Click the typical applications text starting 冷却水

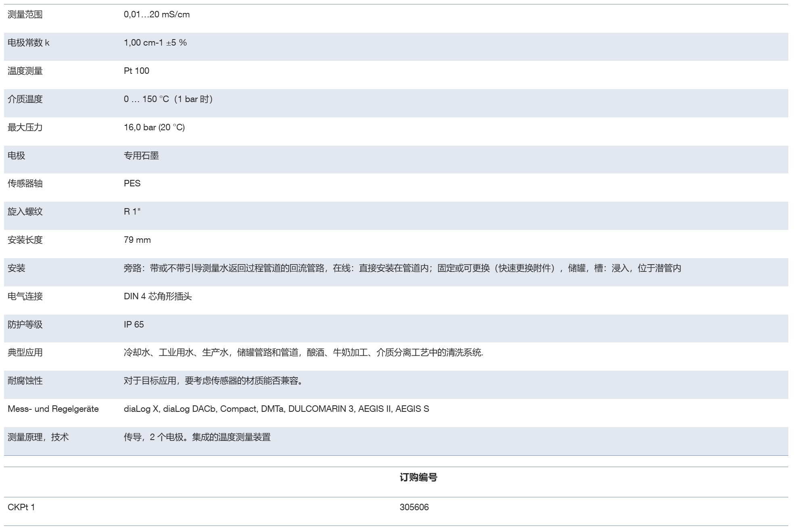(303, 353)
